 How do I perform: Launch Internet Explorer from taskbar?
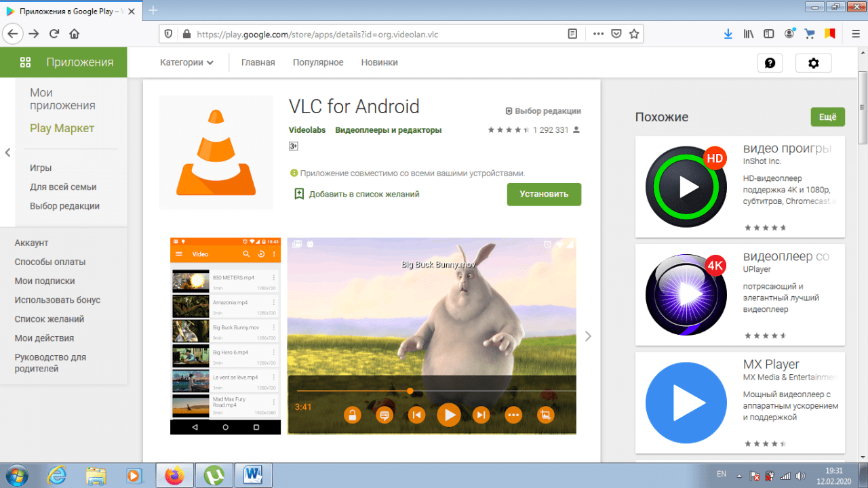(57, 476)
